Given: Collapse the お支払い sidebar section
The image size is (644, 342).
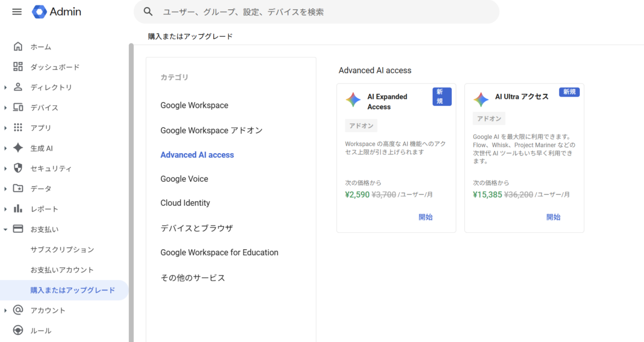Looking at the screenshot, I should (x=5, y=229).
